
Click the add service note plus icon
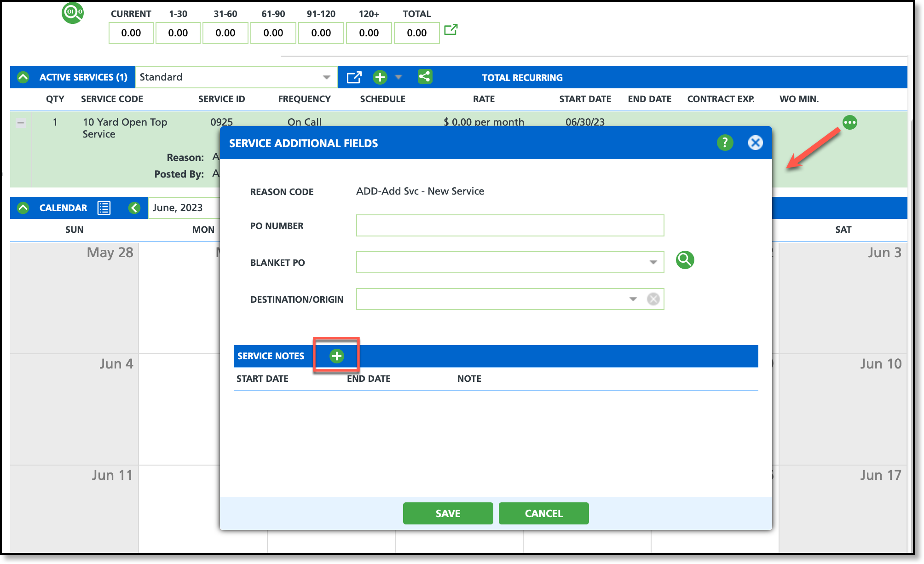pyautogui.click(x=337, y=356)
